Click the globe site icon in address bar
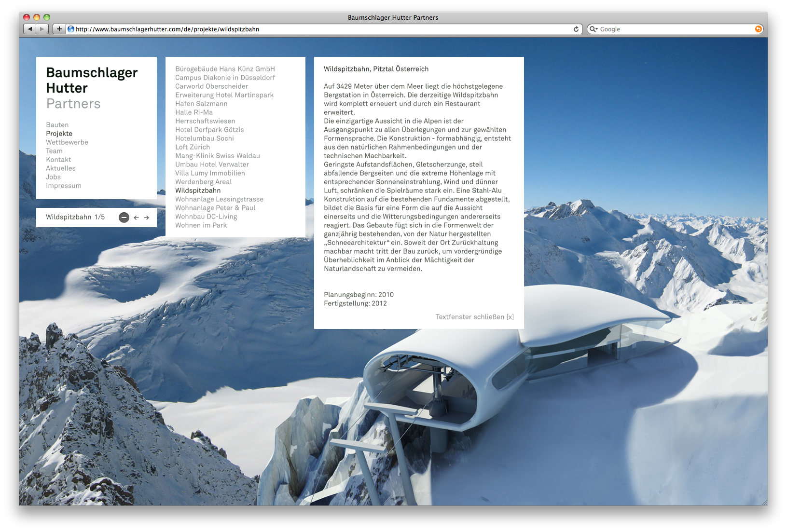Screen dimensions: 787x532 tap(71, 29)
